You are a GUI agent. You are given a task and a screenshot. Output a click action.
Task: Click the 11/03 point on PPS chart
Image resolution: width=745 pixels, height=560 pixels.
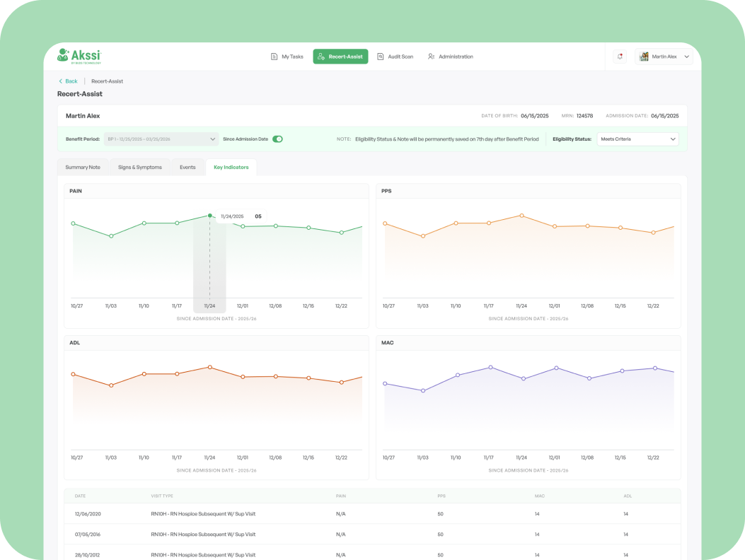[x=423, y=235]
